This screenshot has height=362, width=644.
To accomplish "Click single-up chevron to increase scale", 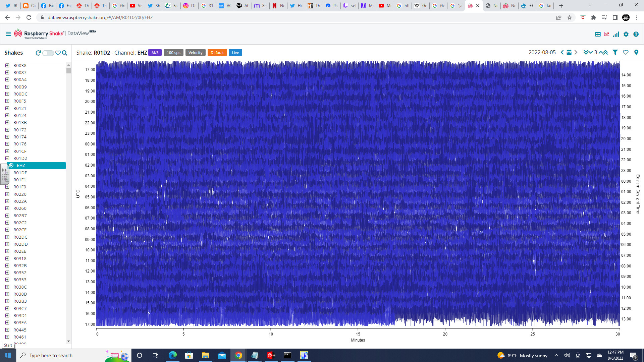I will [x=601, y=52].
